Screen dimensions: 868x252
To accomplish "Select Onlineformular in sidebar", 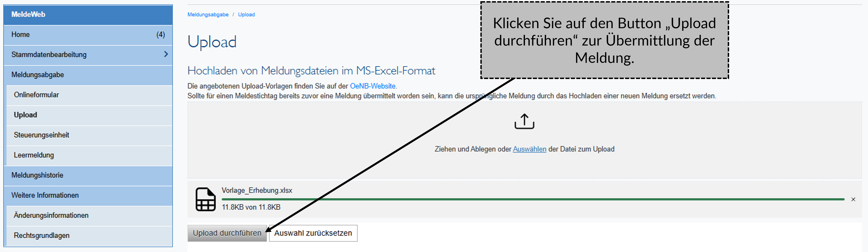I will pyautogui.click(x=36, y=95).
